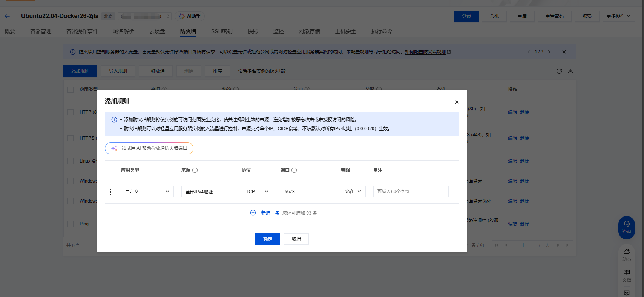The height and width of the screenshot is (297, 644).
Task: Open the 咨询 support chat button
Action: pos(627,227)
